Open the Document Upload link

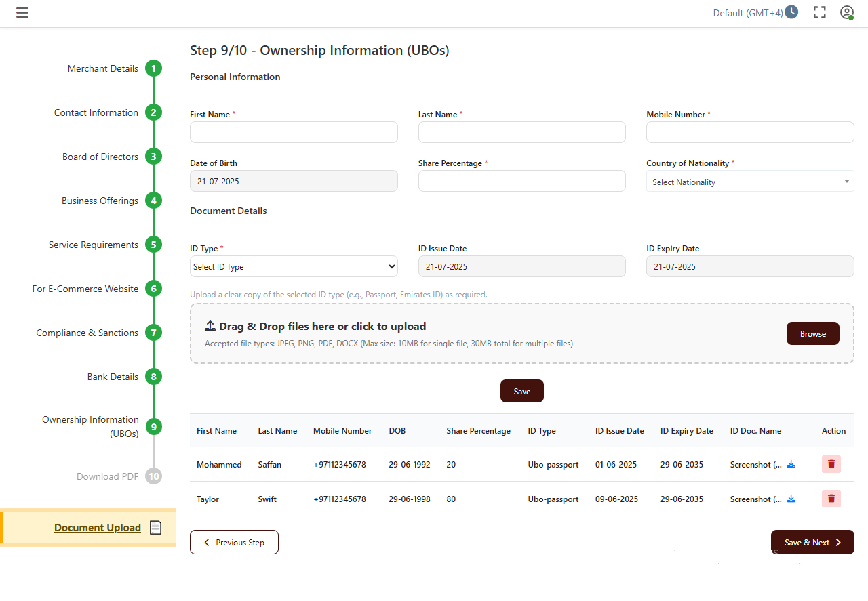98,528
